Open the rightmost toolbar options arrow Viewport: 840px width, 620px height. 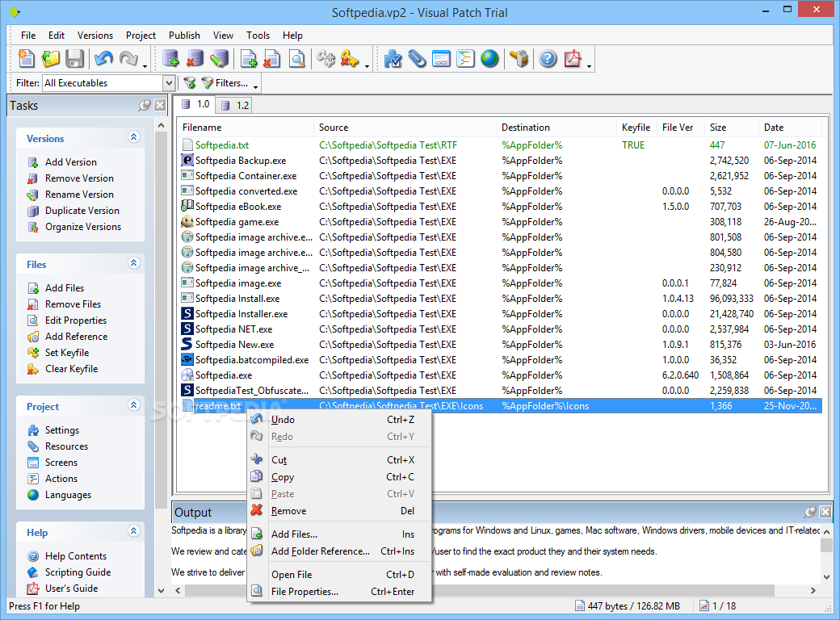coord(590,66)
